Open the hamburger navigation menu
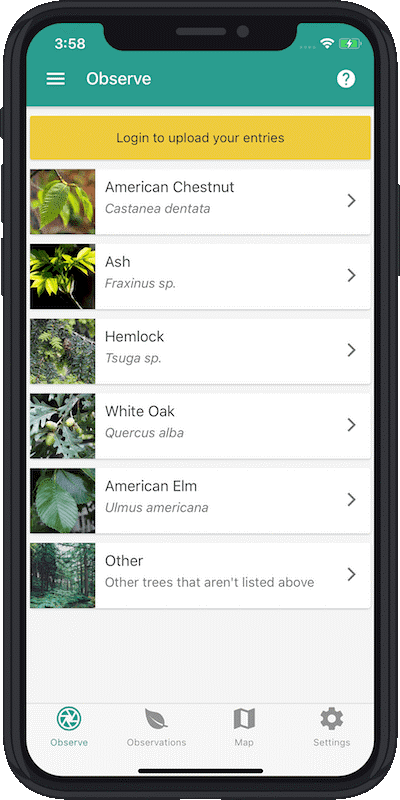 (x=56, y=79)
